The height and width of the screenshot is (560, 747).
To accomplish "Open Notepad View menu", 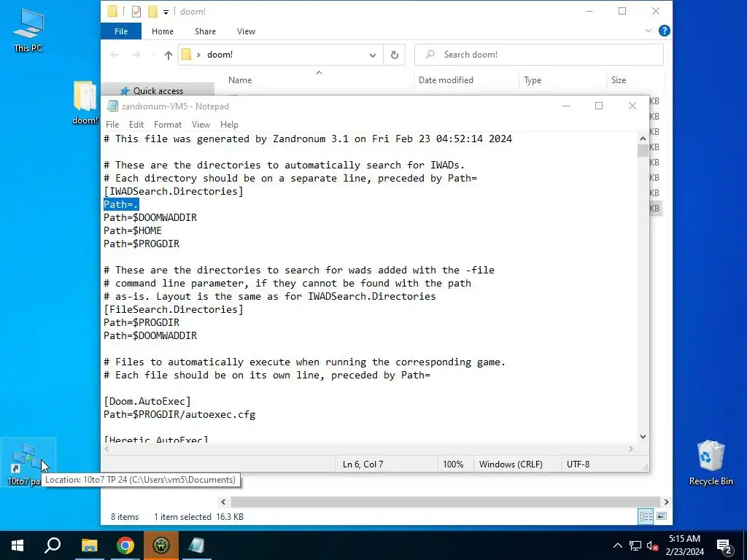I will (201, 125).
